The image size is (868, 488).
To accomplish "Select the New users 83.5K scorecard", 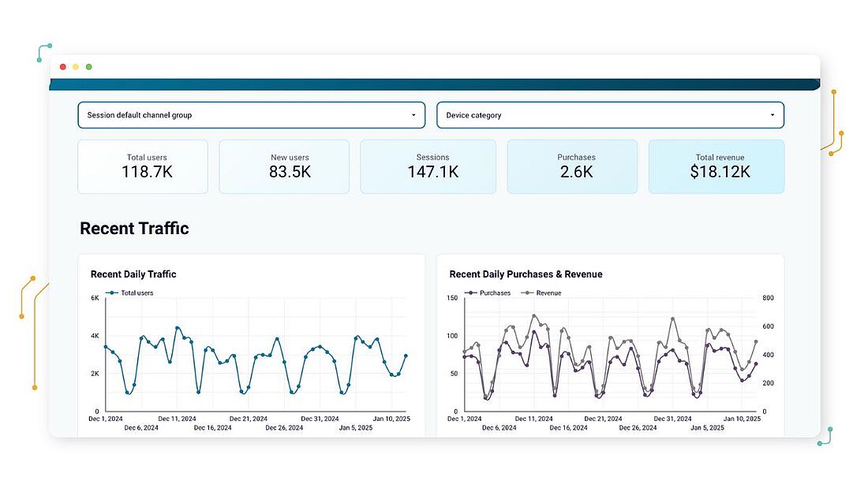I will coord(284,166).
